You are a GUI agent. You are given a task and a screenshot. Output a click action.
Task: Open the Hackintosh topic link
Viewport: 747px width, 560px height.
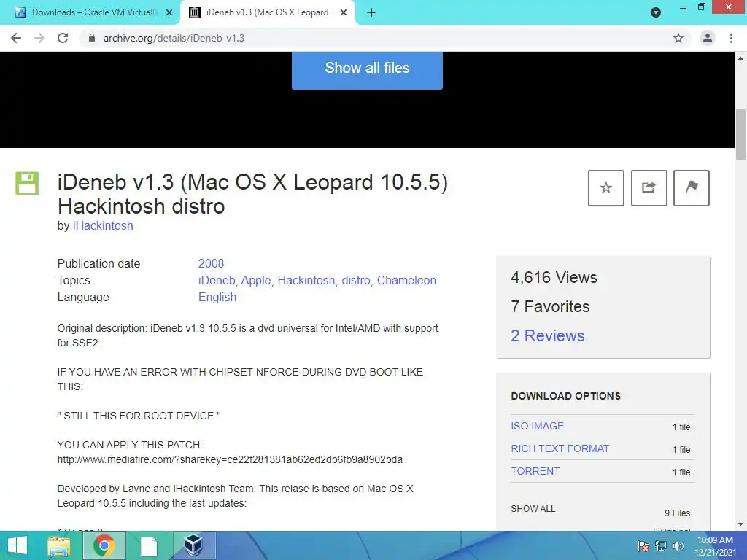306,280
